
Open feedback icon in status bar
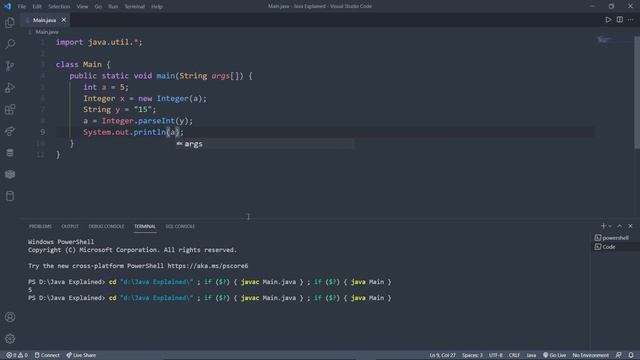pyautogui.click(x=619, y=355)
